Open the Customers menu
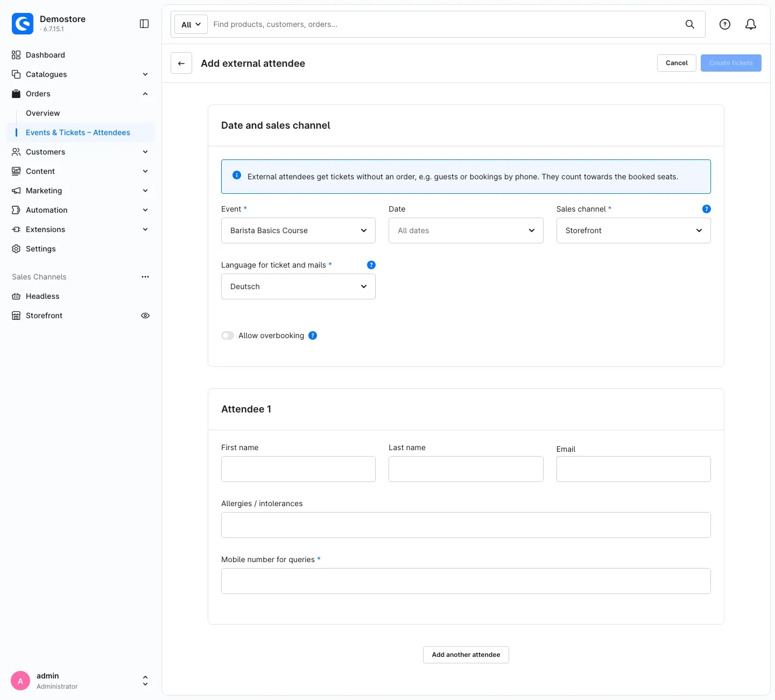Viewport: 775px width, 700px height. [x=81, y=152]
